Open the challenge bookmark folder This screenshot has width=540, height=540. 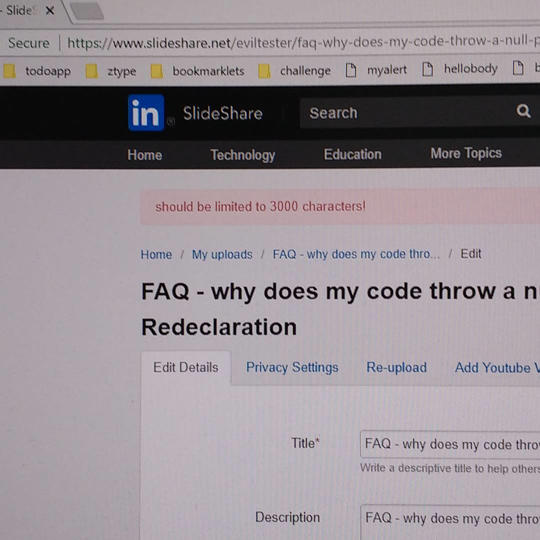[x=295, y=71]
